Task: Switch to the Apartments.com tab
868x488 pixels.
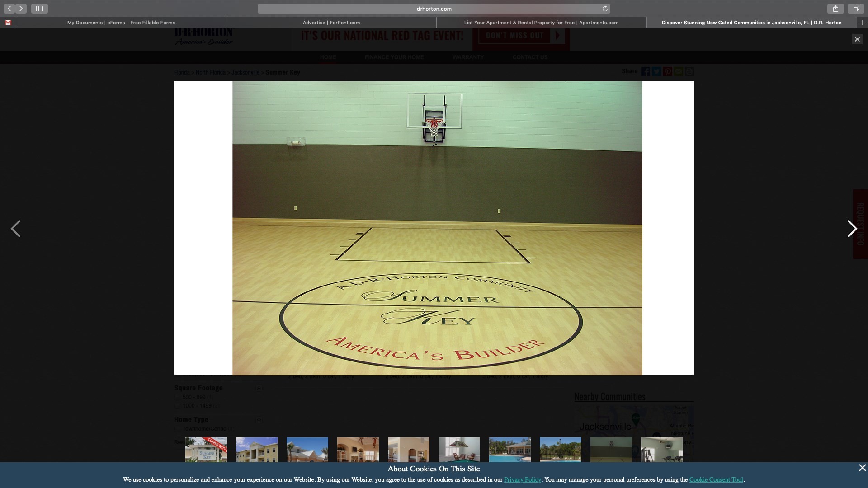Action: coord(541,23)
